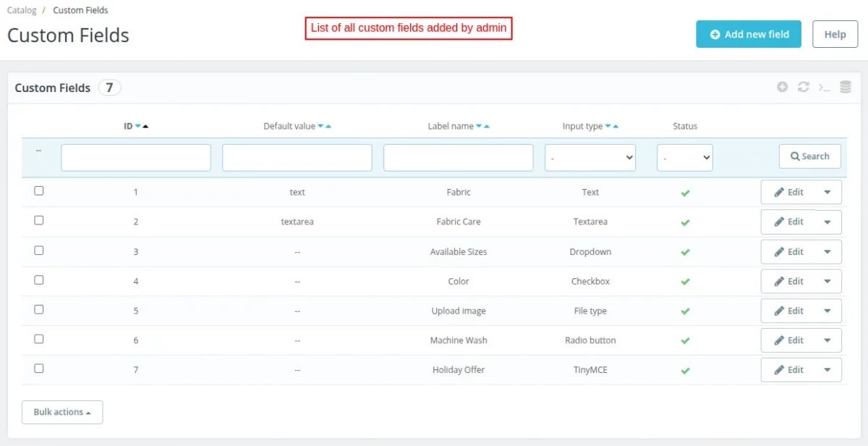The height and width of the screenshot is (446, 868).
Task: Open the Status filter dropdown
Action: point(684,157)
